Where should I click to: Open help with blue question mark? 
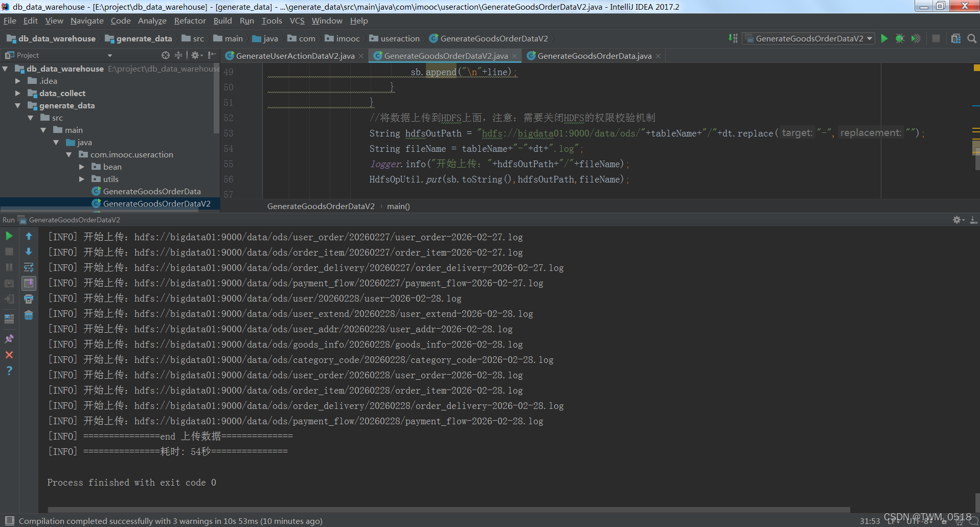pos(9,371)
